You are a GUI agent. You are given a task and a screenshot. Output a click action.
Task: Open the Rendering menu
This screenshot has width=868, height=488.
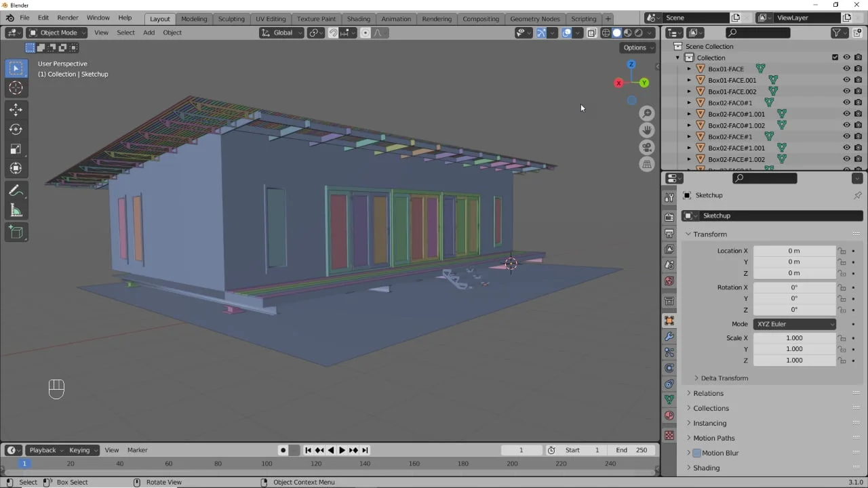click(x=437, y=18)
